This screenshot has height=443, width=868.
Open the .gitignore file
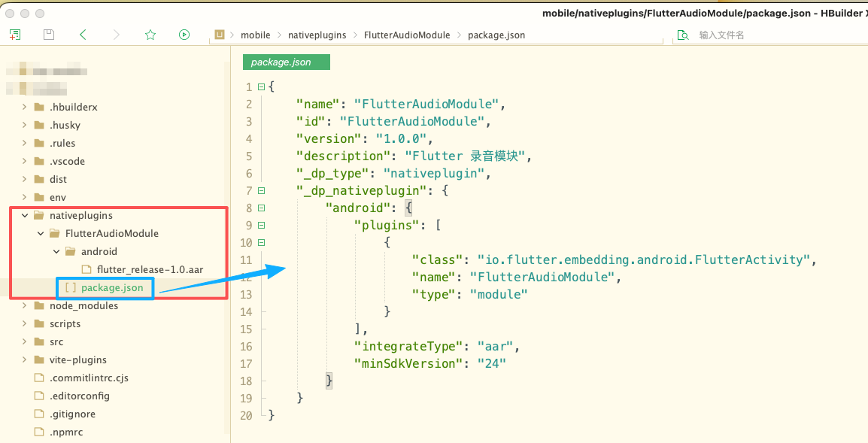pyautogui.click(x=72, y=414)
